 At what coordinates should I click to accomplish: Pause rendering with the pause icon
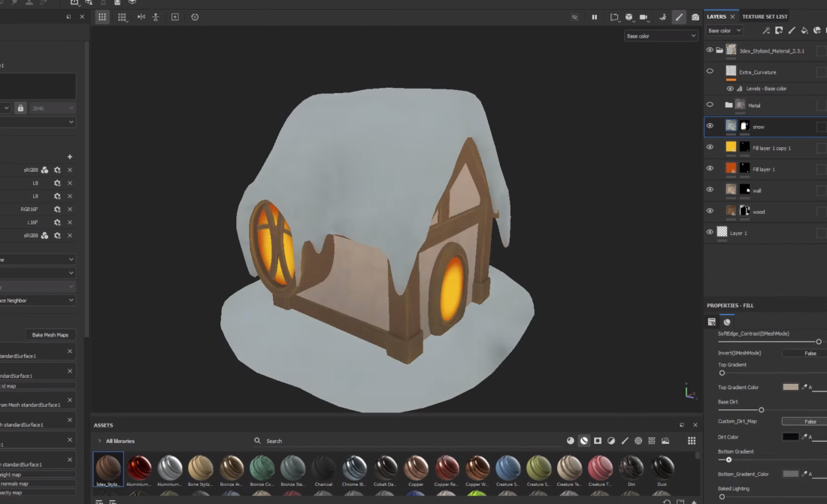click(x=594, y=17)
